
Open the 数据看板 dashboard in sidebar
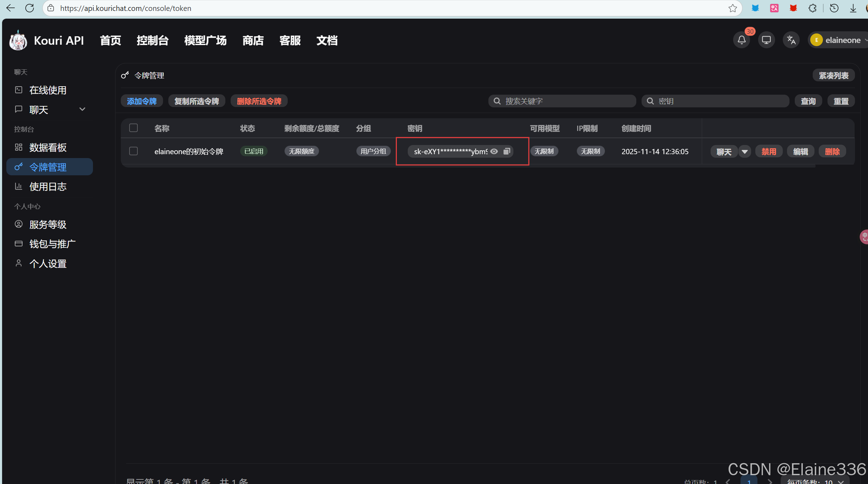point(49,147)
